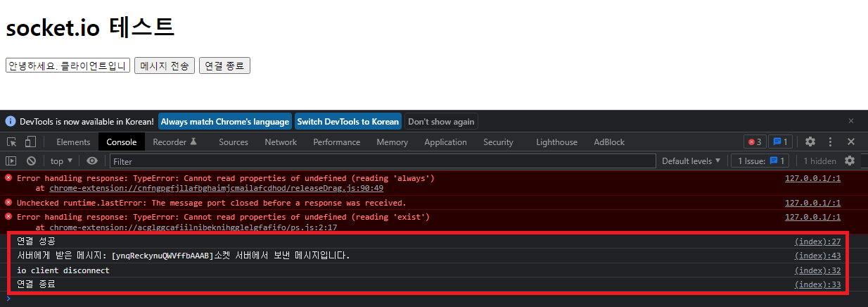
Task: Select the Lighthouse tab
Action: click(556, 142)
